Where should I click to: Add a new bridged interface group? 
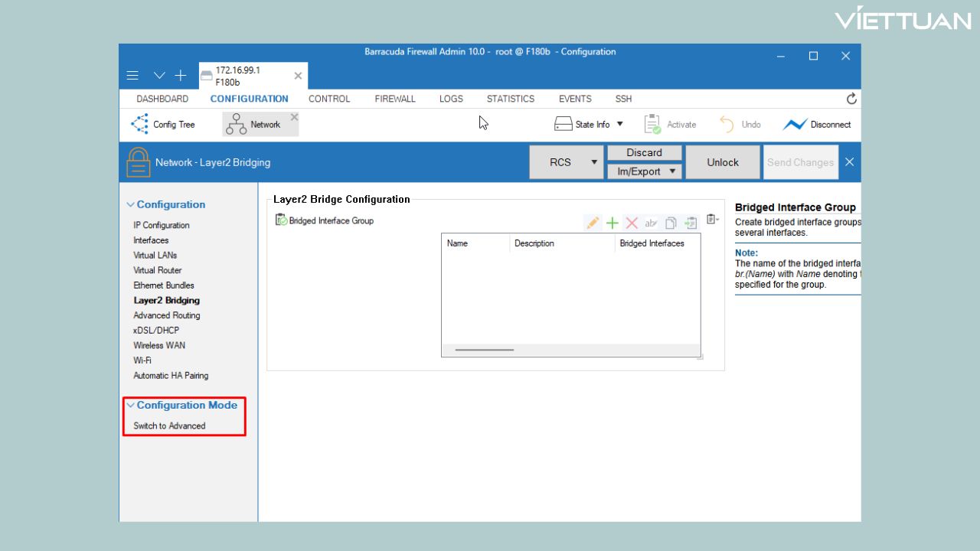pos(612,223)
